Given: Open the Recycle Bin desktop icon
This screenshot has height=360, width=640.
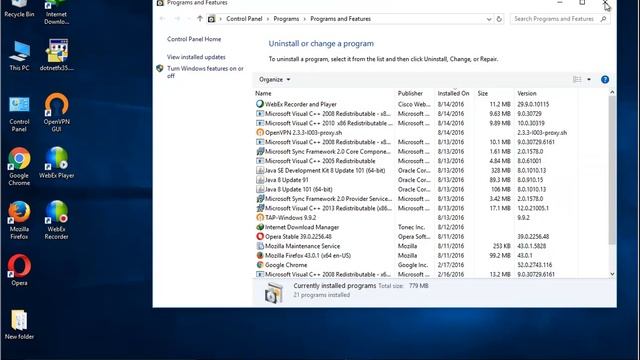Looking at the screenshot, I should coord(19,9).
